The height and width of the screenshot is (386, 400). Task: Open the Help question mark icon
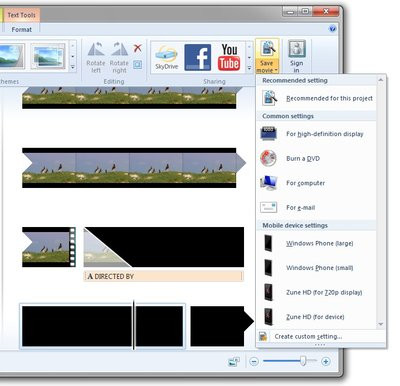click(x=332, y=29)
